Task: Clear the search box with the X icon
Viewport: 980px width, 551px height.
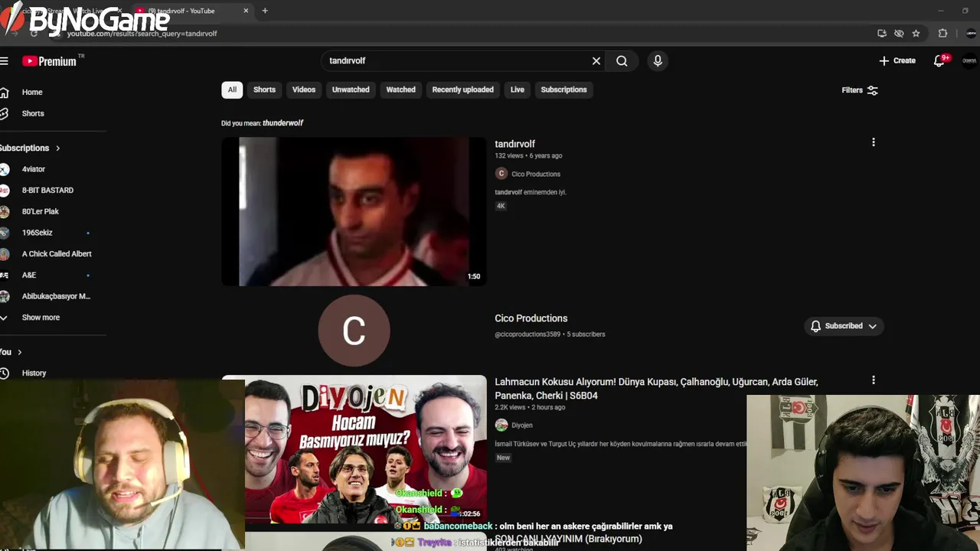Action: click(x=596, y=60)
